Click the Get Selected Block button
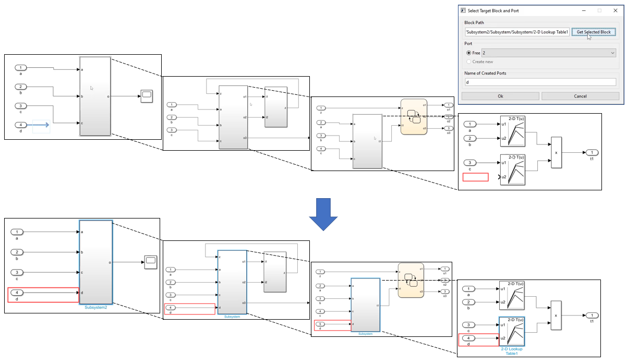Image resolution: width=627 pixels, height=364 pixels. (x=594, y=32)
